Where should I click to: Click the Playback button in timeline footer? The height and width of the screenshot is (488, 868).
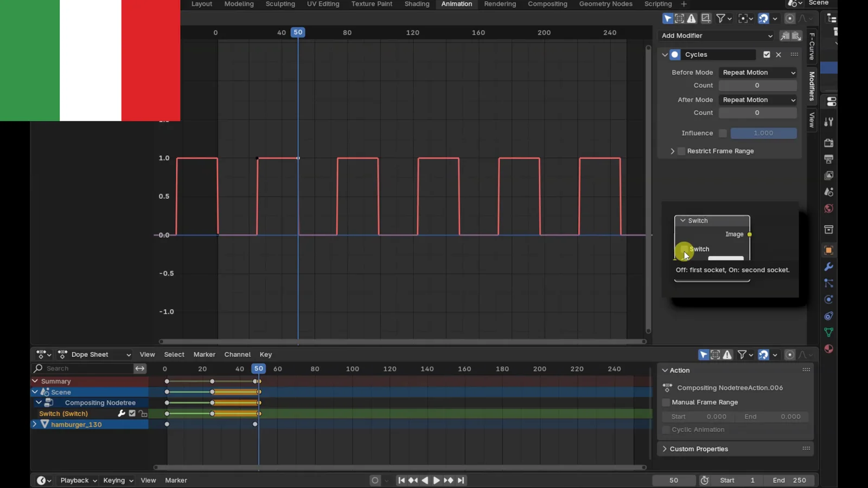pos(78,480)
